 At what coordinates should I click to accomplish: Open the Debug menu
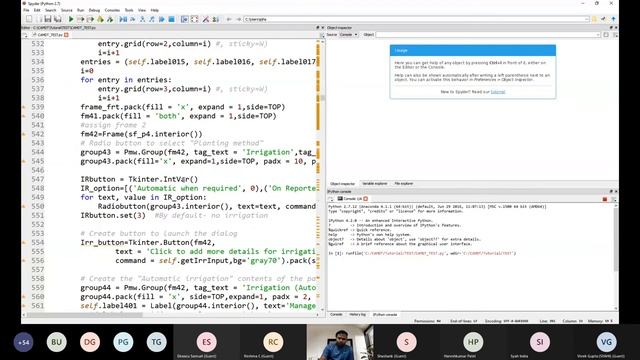pos(94,10)
